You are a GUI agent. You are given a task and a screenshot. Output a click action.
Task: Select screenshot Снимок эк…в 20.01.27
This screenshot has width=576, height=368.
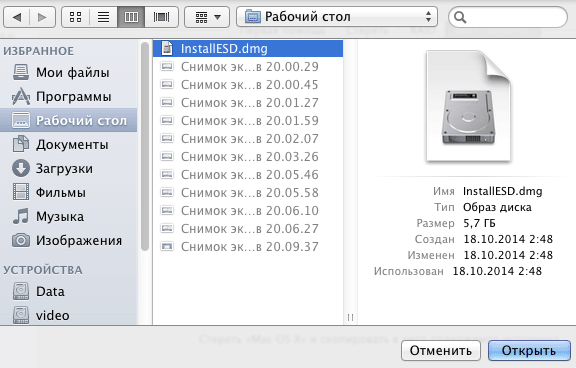248,102
